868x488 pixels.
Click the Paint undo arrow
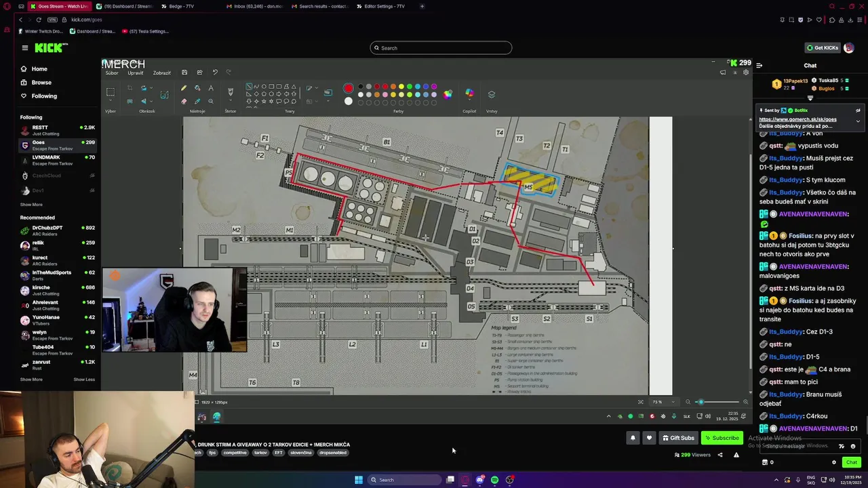coord(215,73)
